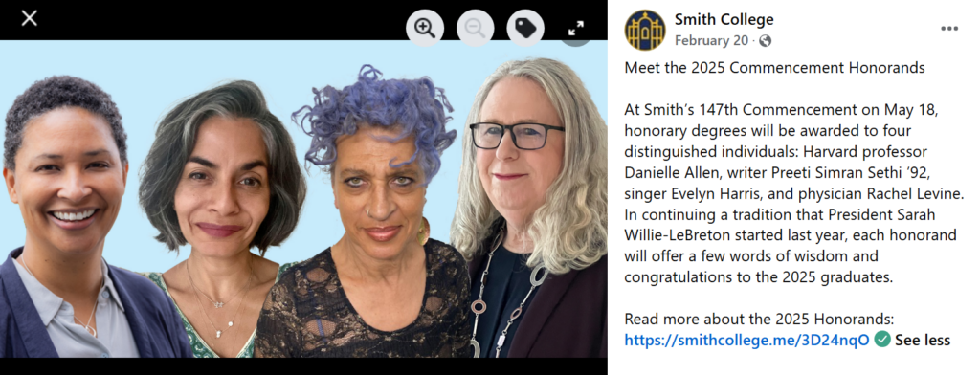The height and width of the screenshot is (375, 980).
Task: Open Smith College profile picture avatar
Action: click(645, 30)
